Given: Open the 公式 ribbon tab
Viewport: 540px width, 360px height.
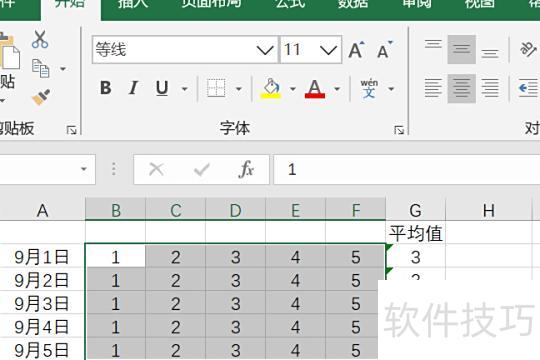Looking at the screenshot, I should click(290, 4).
